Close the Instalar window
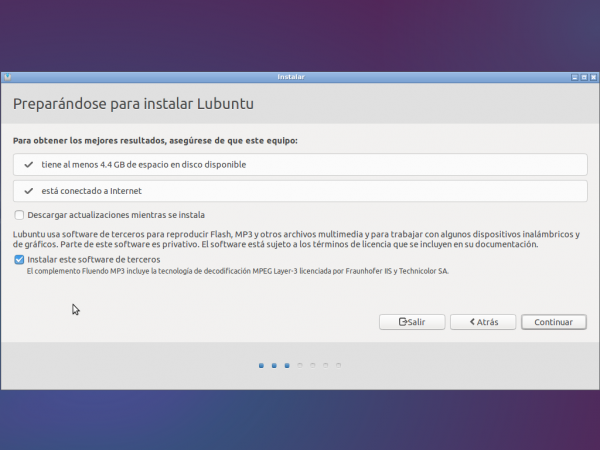This screenshot has width=600, height=450. tap(593, 77)
